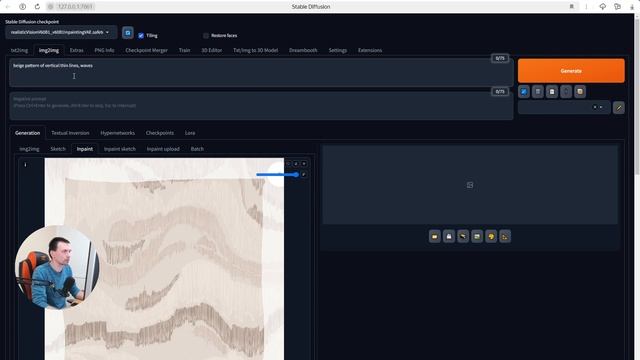Open the Stable Diffusion checkpoint dropdown
This screenshot has height=360, width=640.
(x=61, y=32)
